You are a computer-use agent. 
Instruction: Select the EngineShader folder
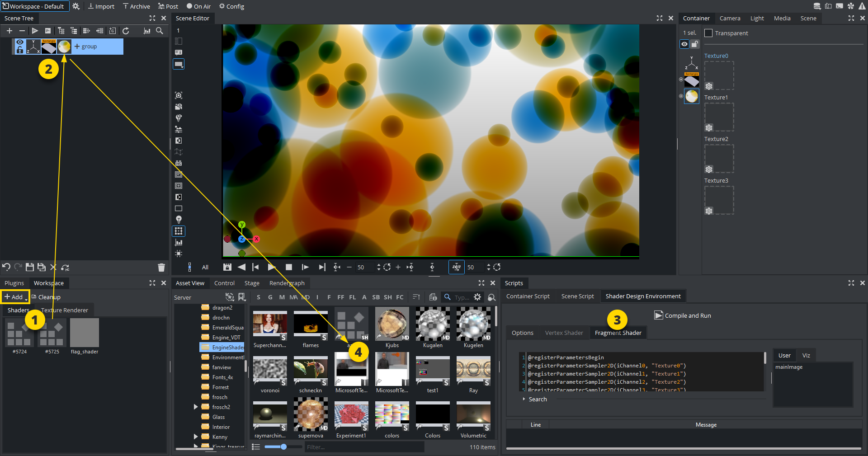pyautogui.click(x=222, y=347)
